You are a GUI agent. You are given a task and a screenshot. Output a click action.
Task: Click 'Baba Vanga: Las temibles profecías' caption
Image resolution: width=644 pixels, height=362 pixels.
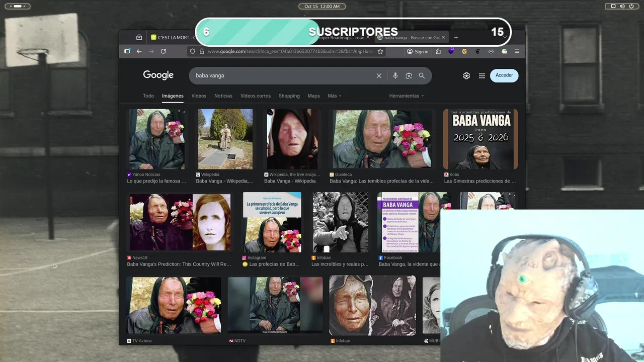click(381, 181)
